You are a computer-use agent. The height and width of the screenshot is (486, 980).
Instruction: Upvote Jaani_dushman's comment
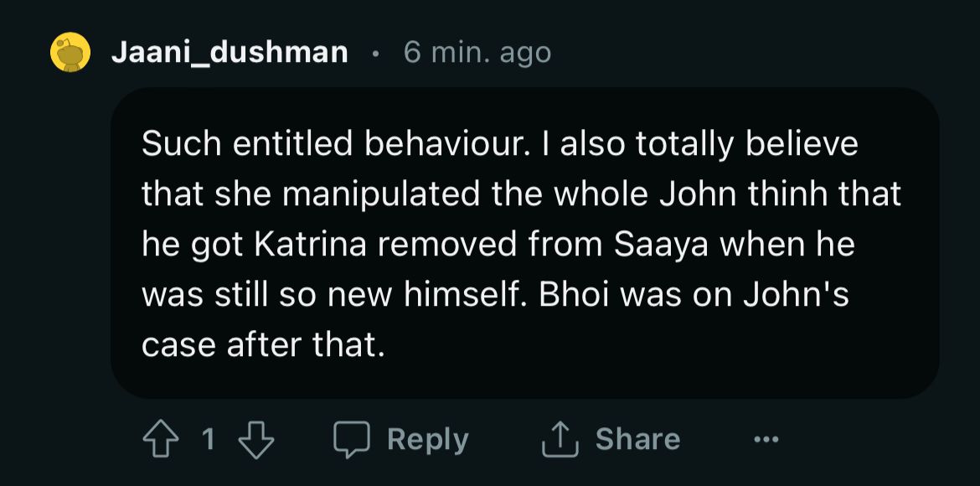[x=162, y=440]
